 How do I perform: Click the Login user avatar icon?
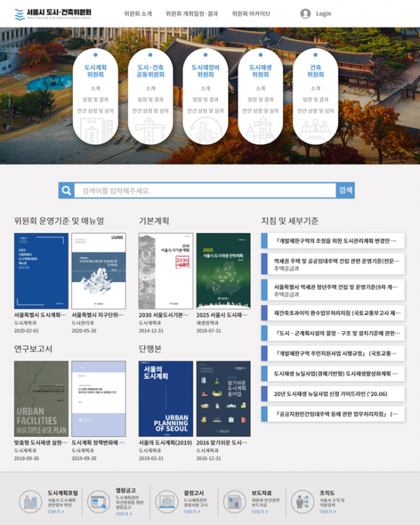coord(305,13)
